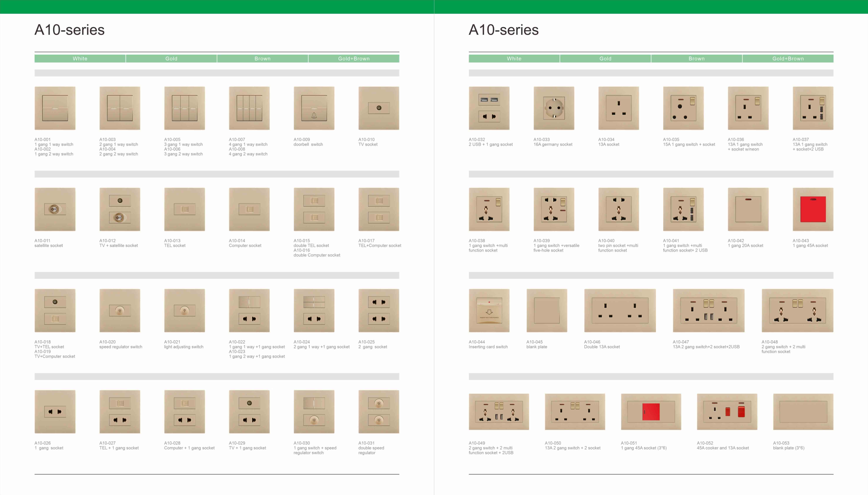
Task: Click the A10-031 double speed regulator image
Action: coord(379,412)
